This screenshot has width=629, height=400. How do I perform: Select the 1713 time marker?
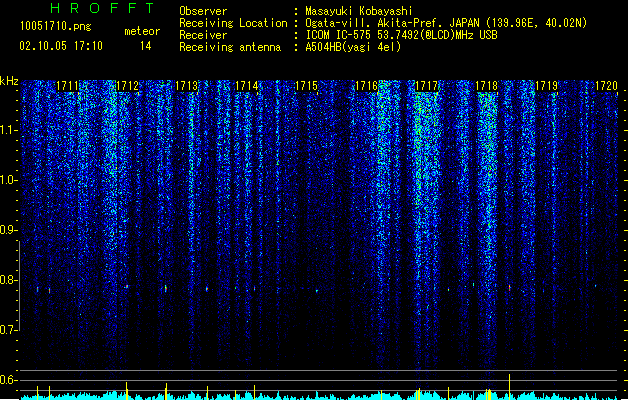click(x=187, y=86)
